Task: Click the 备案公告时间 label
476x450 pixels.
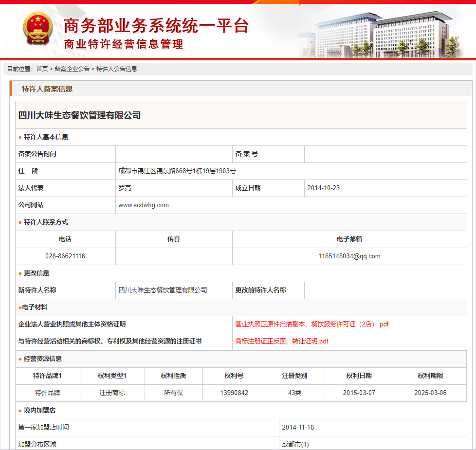Action: pos(37,154)
